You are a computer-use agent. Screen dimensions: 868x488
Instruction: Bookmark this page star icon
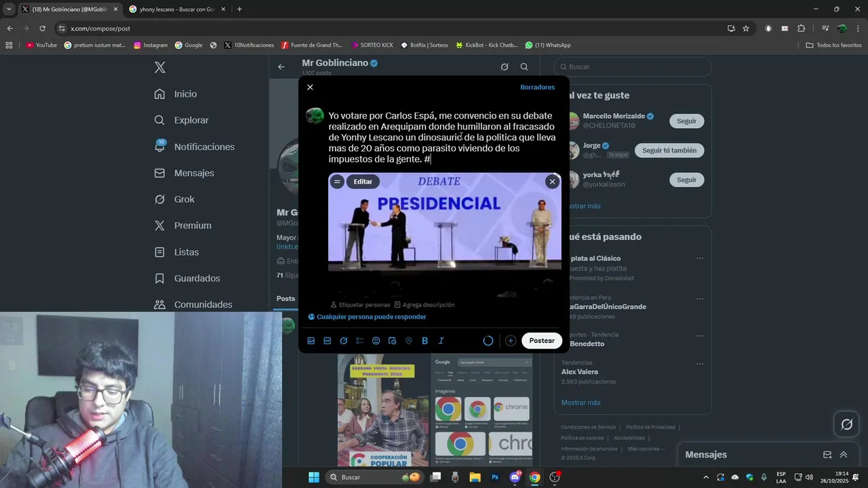[x=746, y=28]
